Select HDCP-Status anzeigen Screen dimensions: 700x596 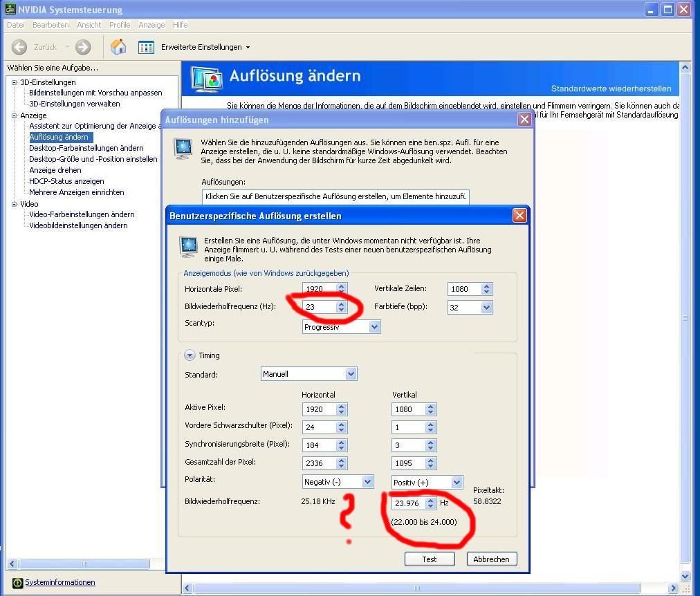tap(66, 181)
